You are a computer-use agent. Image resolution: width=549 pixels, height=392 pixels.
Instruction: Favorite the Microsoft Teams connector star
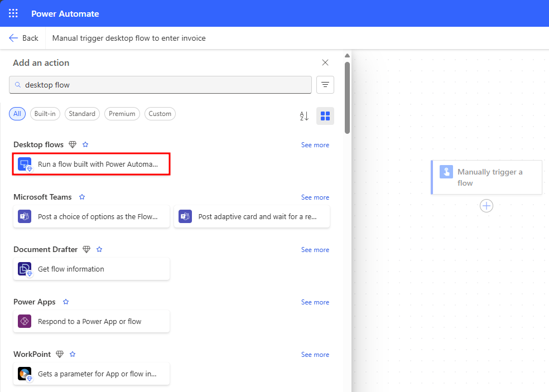(82, 197)
